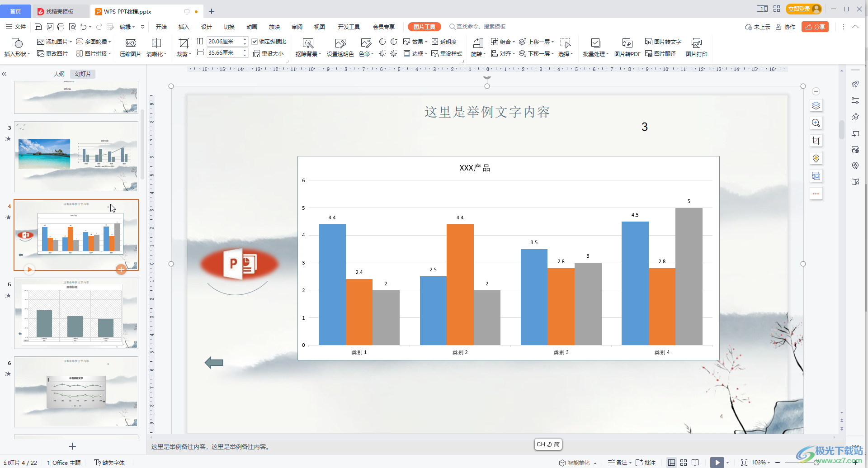Start slideshow from play button in status bar
This screenshot has height=468, width=868.
(717, 463)
